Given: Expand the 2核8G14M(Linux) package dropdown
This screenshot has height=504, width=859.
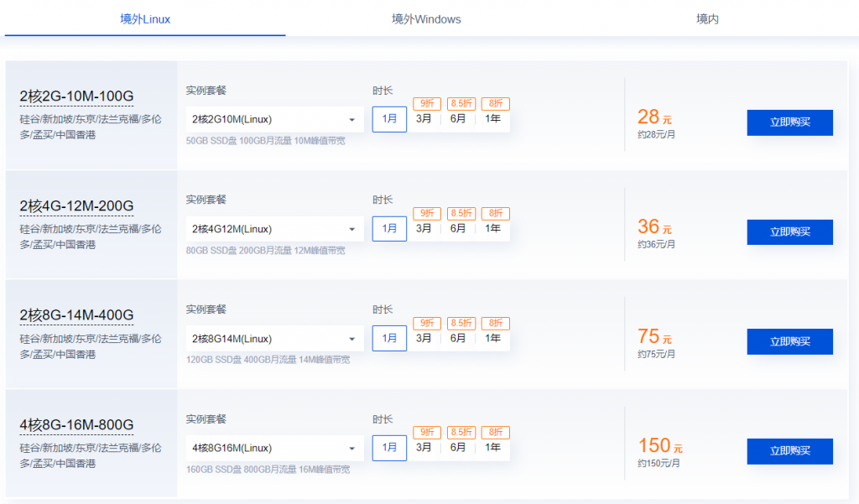Looking at the screenshot, I should pyautogui.click(x=274, y=339).
